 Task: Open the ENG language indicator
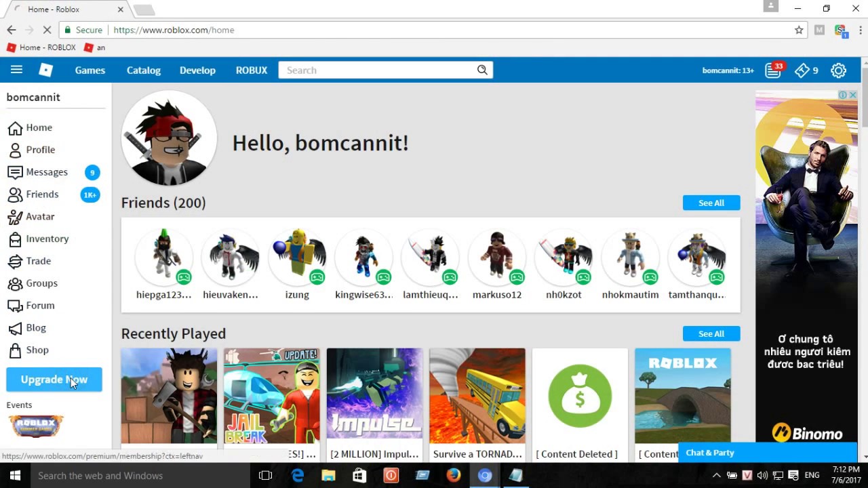click(x=812, y=476)
